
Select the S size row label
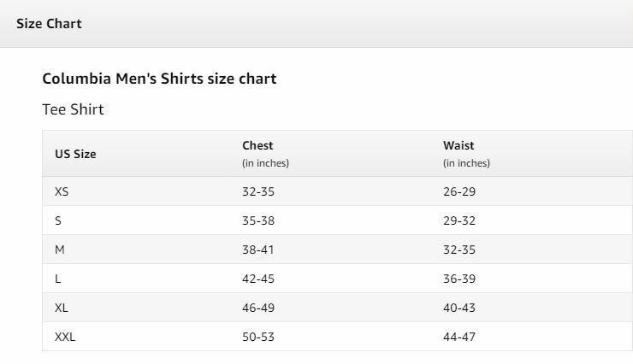[58, 220]
